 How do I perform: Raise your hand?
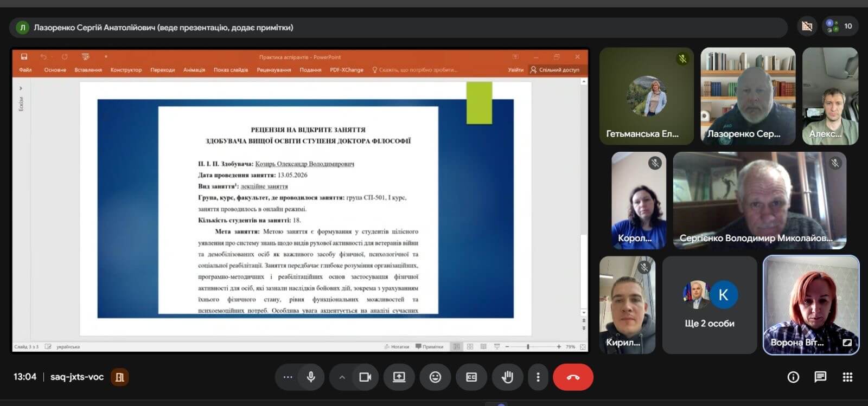(507, 377)
